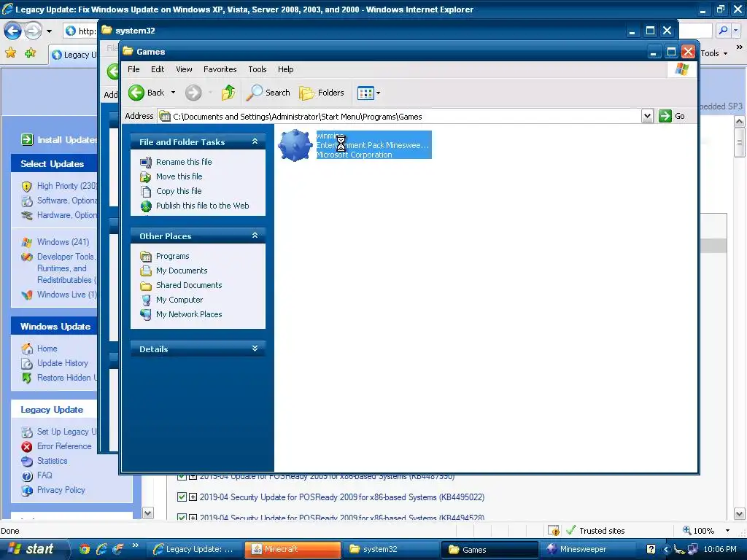
Task: Open the Statistics link
Action: click(x=52, y=461)
